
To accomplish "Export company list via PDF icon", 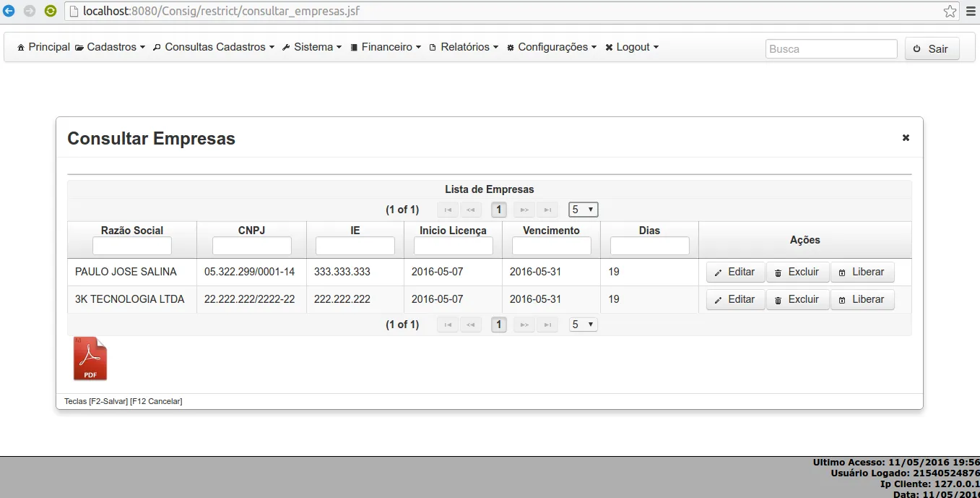I will (x=90, y=359).
